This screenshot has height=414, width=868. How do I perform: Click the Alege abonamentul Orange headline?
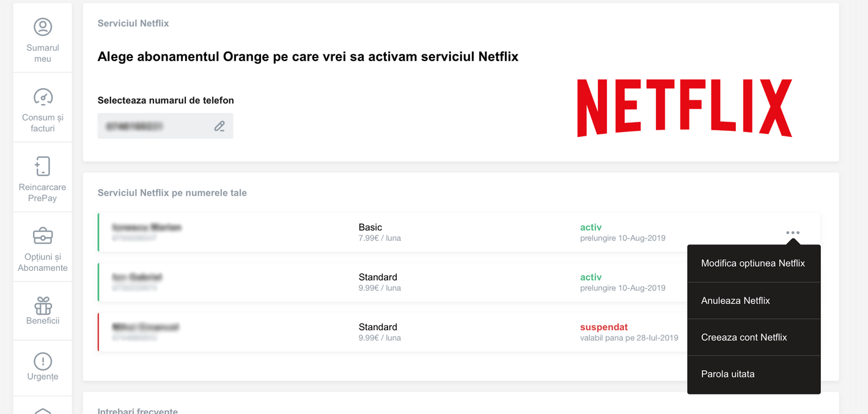[308, 57]
